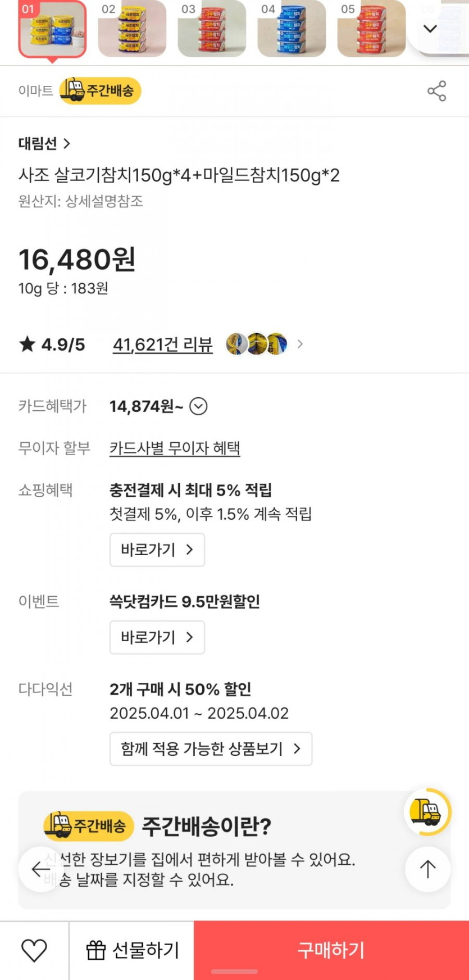
Task: Tap the gift icon 선물하기 button
Action: pos(132,950)
